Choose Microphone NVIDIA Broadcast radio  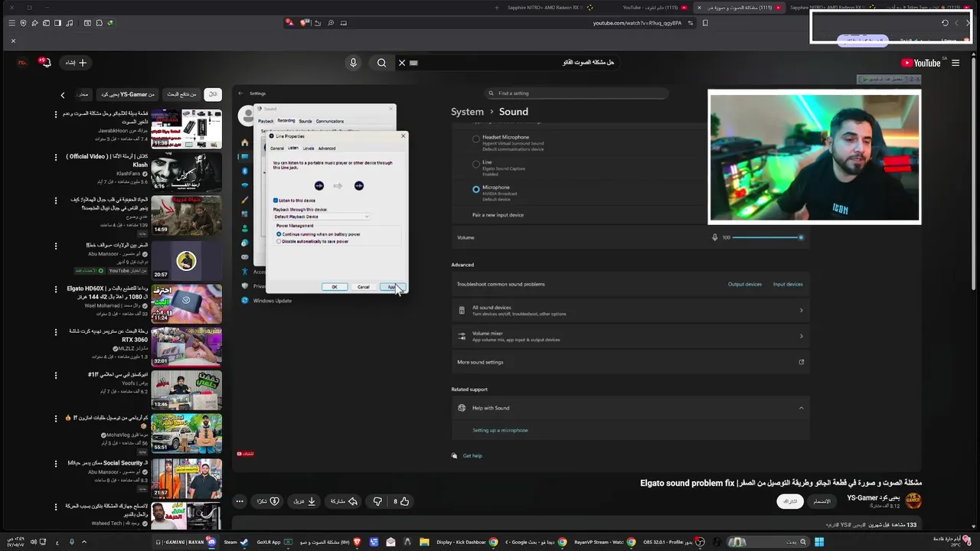476,189
